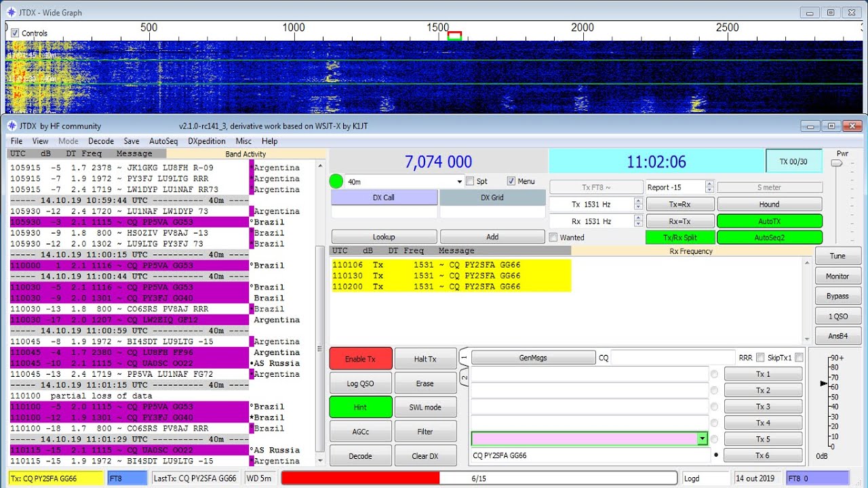Click the '7,074 000' frequency display
This screenshot has height=488, width=868.
pos(438,162)
